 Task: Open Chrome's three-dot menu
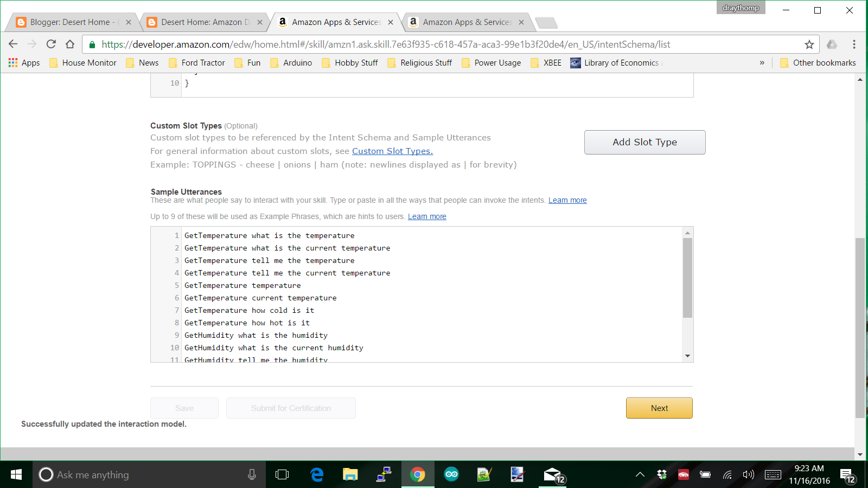(855, 44)
